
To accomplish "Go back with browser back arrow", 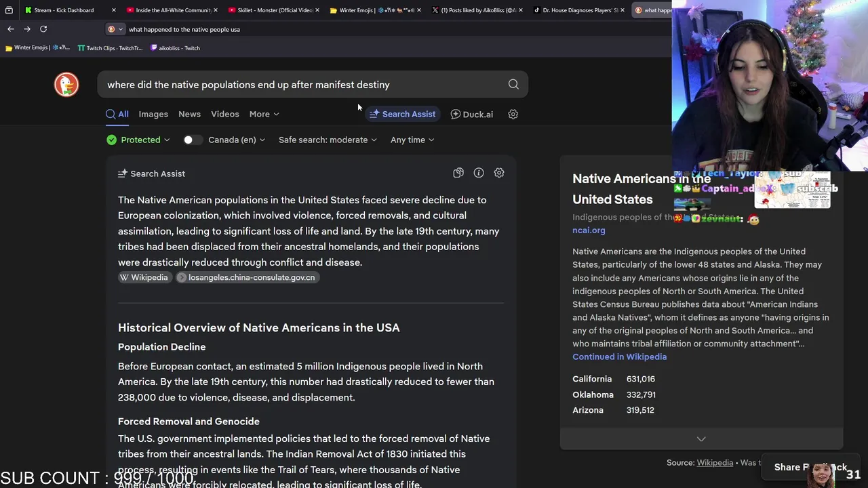I will (x=11, y=29).
